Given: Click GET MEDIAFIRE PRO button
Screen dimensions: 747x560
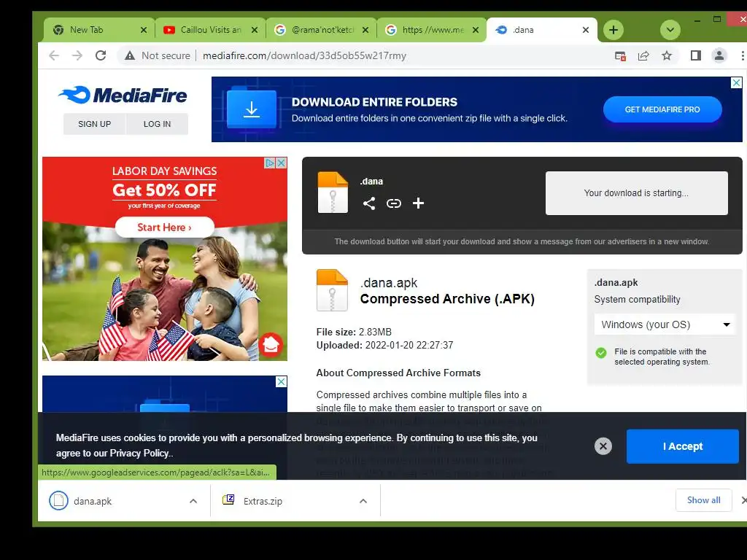Looking at the screenshot, I should pyautogui.click(x=662, y=109).
